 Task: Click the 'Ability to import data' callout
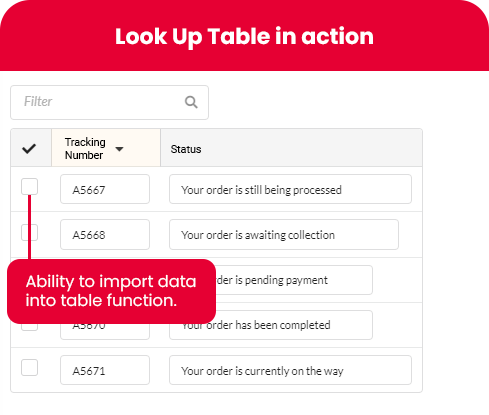coord(111,291)
